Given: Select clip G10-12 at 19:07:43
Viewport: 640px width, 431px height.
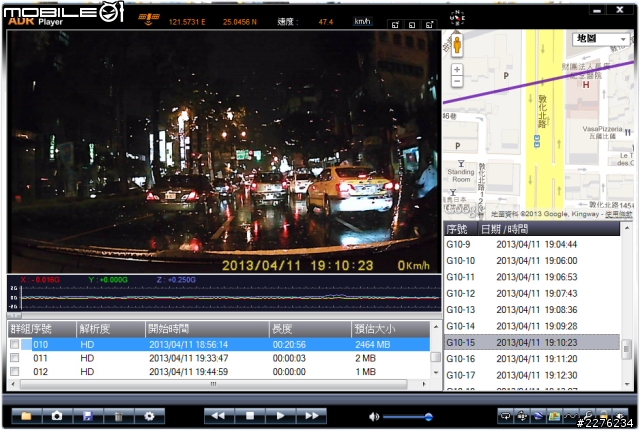Looking at the screenshot, I should pos(532,293).
